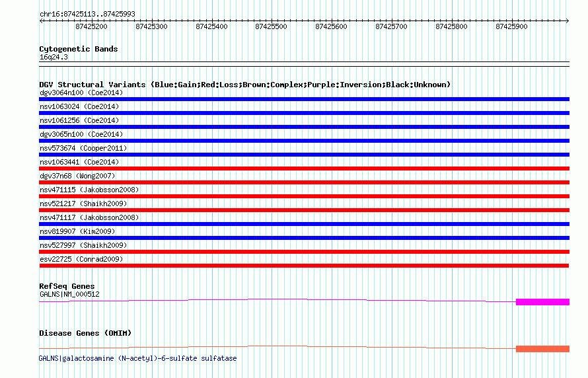Click the esv22725 (Conrad2009) label

coord(81,259)
